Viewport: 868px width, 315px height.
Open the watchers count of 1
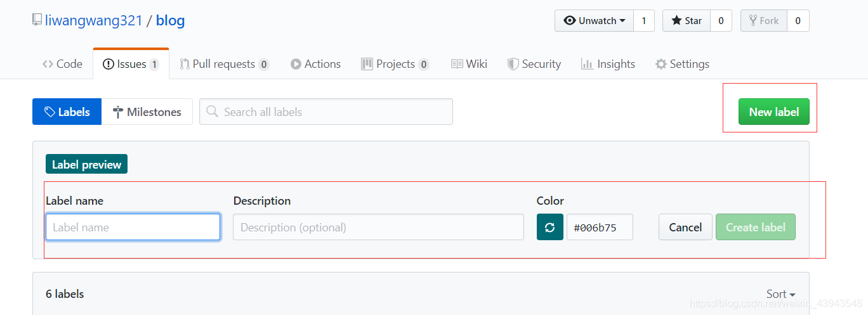(643, 21)
